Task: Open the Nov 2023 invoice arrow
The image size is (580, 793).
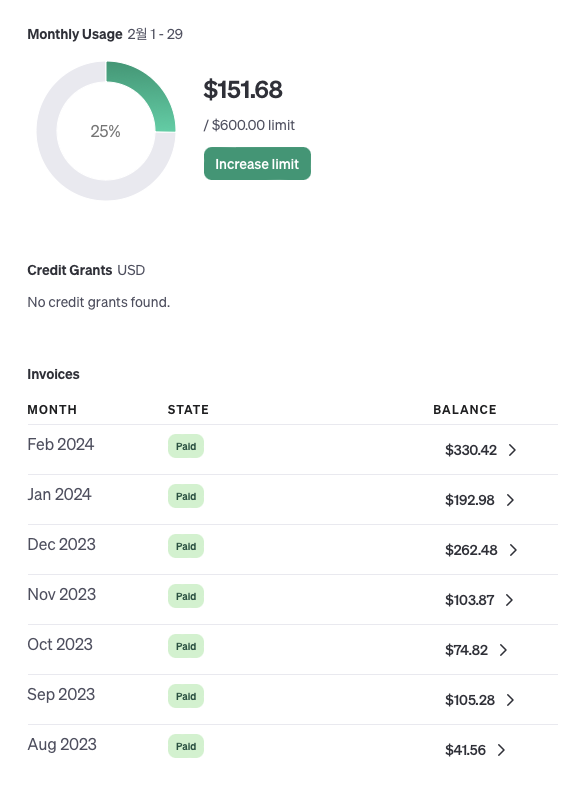Action: pyautogui.click(x=509, y=600)
